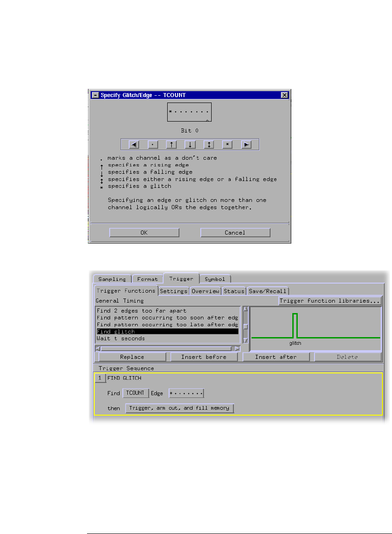
Task: Close the Specify Glitch/Edge dialog
Action: pyautogui.click(x=285, y=95)
